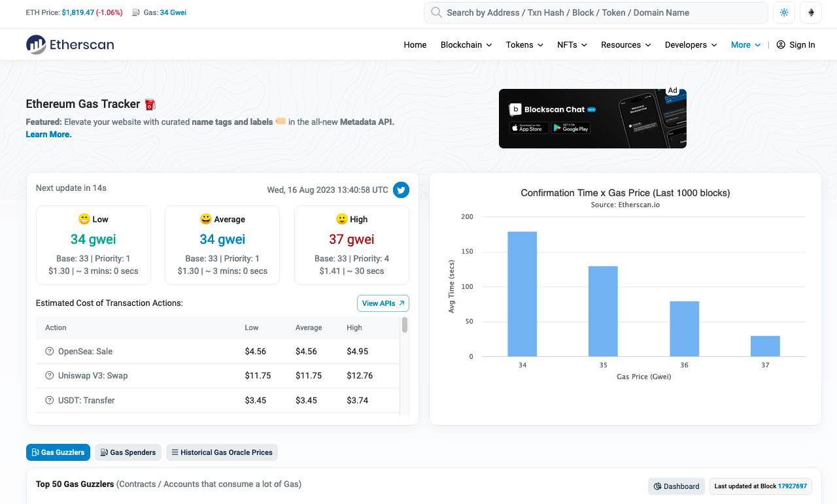Viewport: 837px width, 504px height.
Task: Click the View APIs button
Action: tap(383, 303)
